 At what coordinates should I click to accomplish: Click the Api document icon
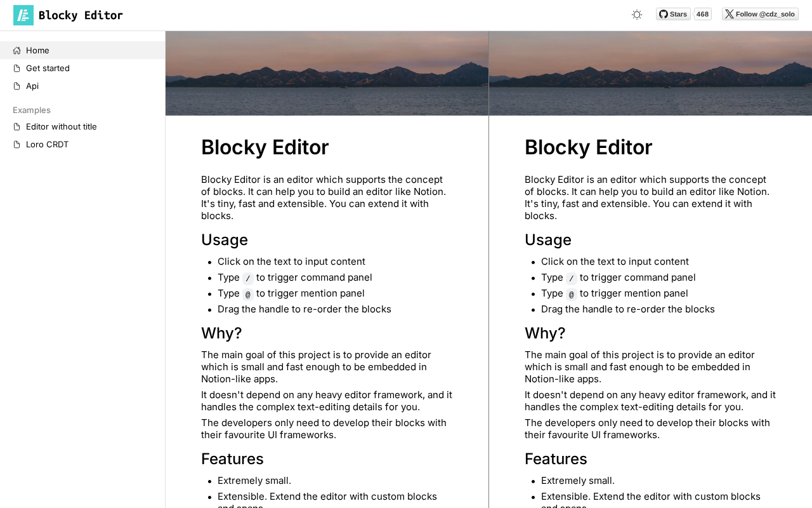[16, 86]
